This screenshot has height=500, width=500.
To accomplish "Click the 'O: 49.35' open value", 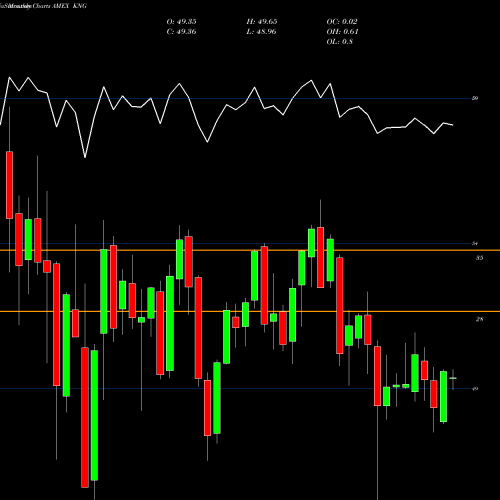I will [x=181, y=22].
